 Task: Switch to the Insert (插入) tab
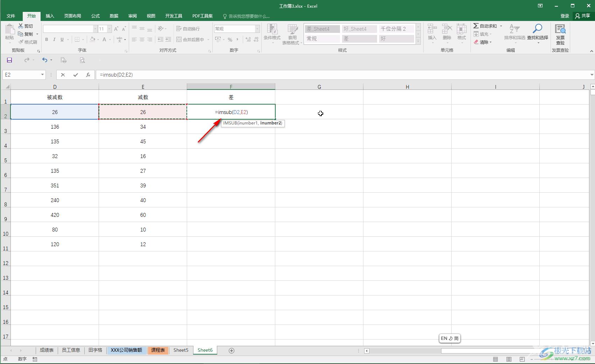(50, 16)
